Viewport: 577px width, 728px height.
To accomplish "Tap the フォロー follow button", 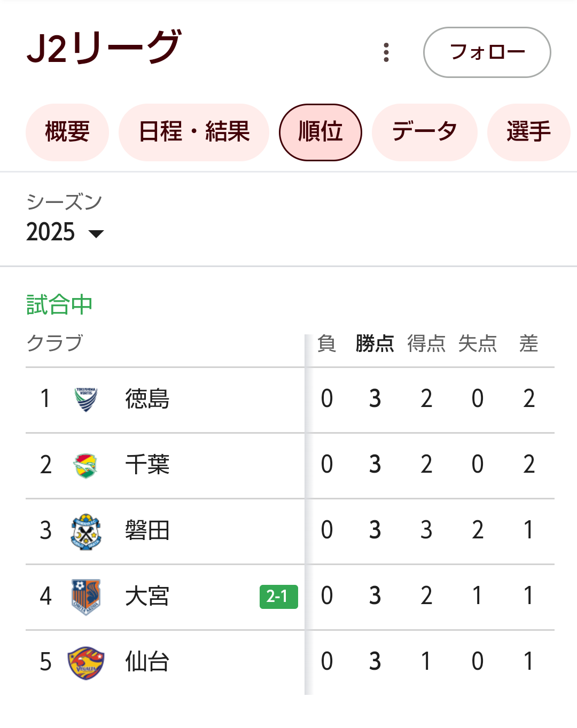I will pos(487,52).
